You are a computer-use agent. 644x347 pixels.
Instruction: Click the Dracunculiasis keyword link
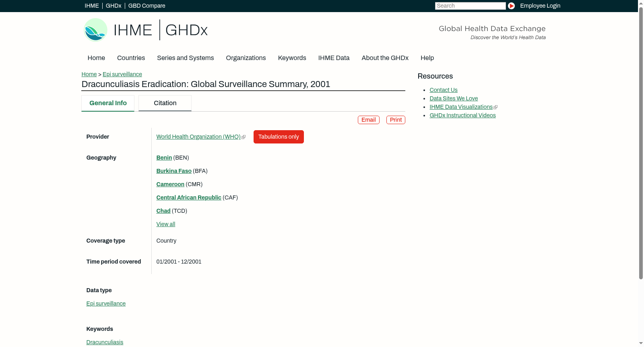tap(105, 342)
